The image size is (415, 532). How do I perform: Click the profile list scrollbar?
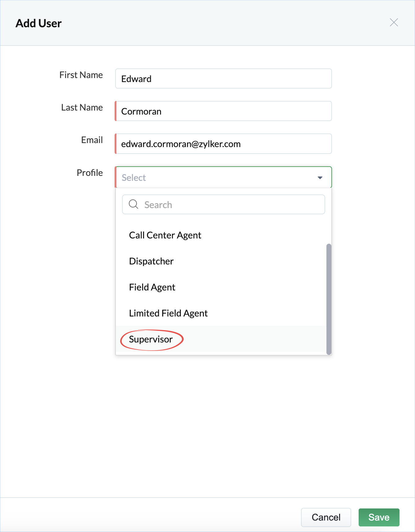point(329,299)
